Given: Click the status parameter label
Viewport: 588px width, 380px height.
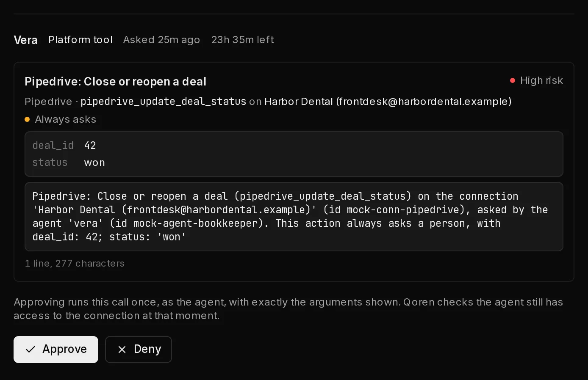Looking at the screenshot, I should 50,162.
